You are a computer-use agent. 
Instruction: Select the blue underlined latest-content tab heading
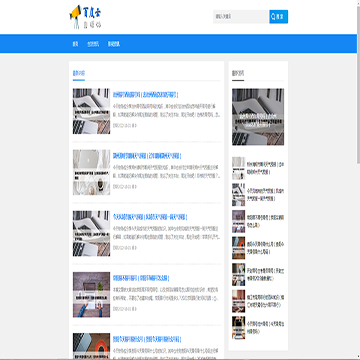79,74
